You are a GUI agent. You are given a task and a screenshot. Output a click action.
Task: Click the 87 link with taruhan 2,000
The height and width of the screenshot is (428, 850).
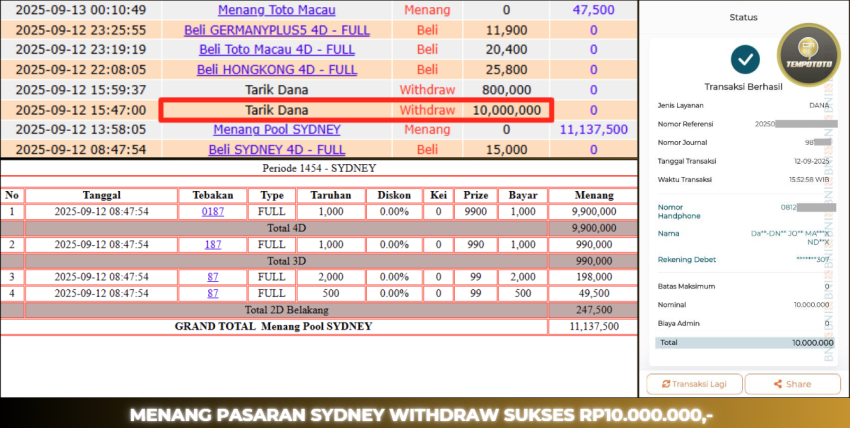(x=212, y=277)
